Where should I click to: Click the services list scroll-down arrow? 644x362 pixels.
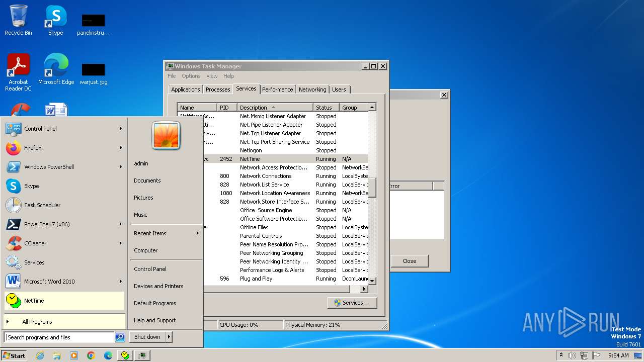pyautogui.click(x=372, y=280)
